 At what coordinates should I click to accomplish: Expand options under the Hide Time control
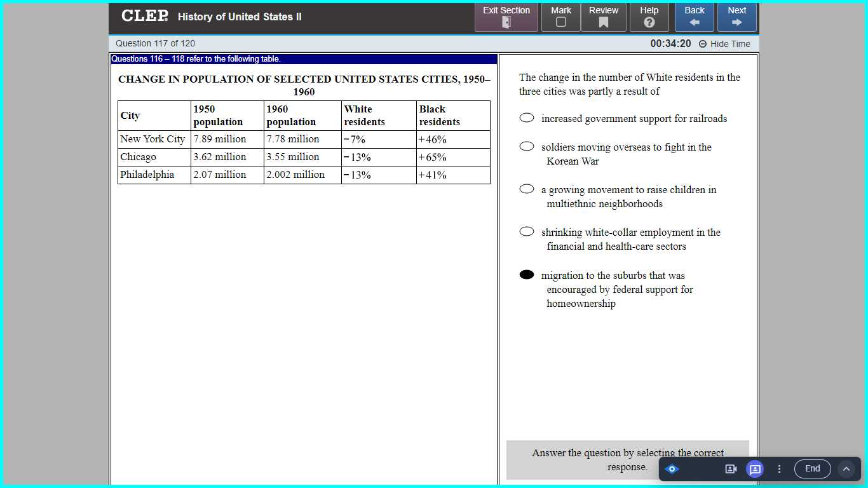702,43
